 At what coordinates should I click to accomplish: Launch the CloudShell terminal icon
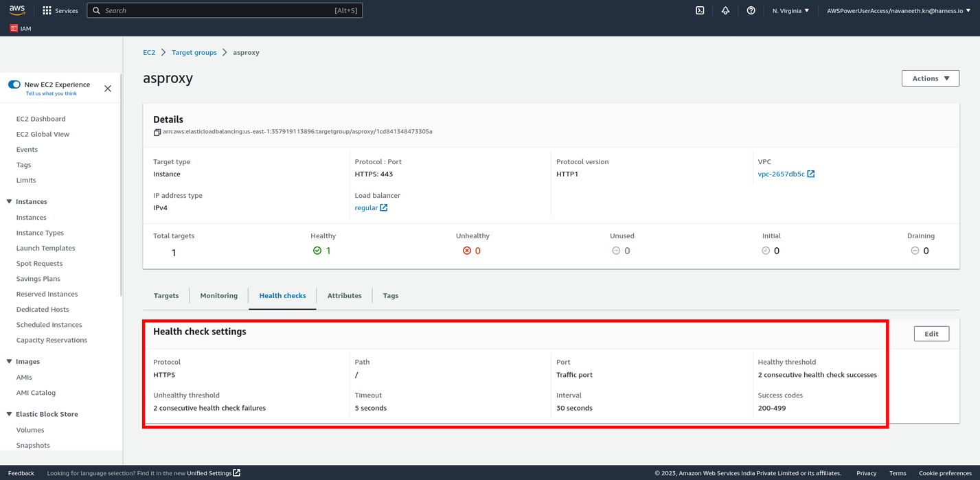(x=700, y=10)
